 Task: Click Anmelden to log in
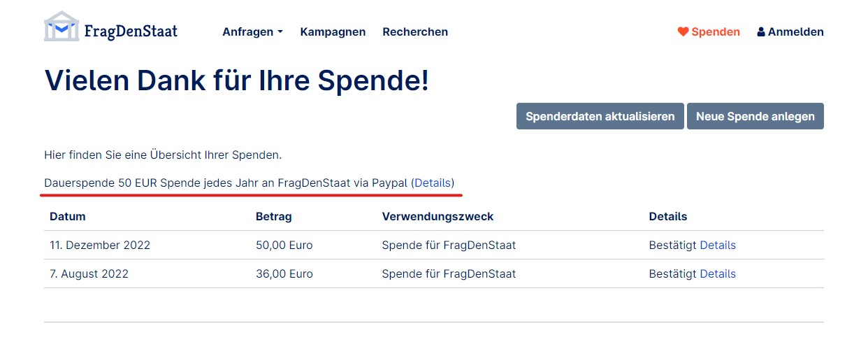tap(795, 32)
